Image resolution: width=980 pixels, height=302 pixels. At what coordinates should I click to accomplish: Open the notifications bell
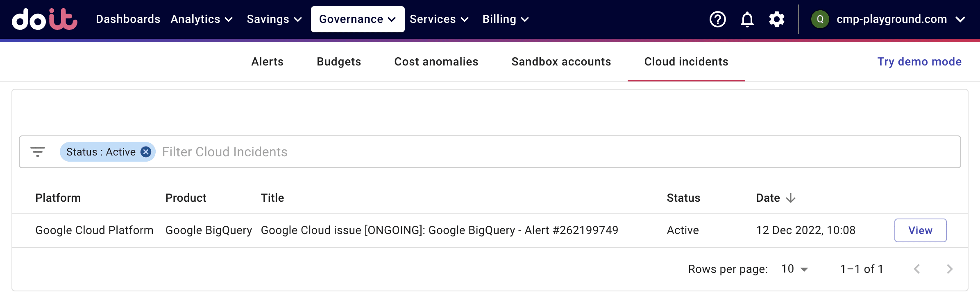point(747,19)
